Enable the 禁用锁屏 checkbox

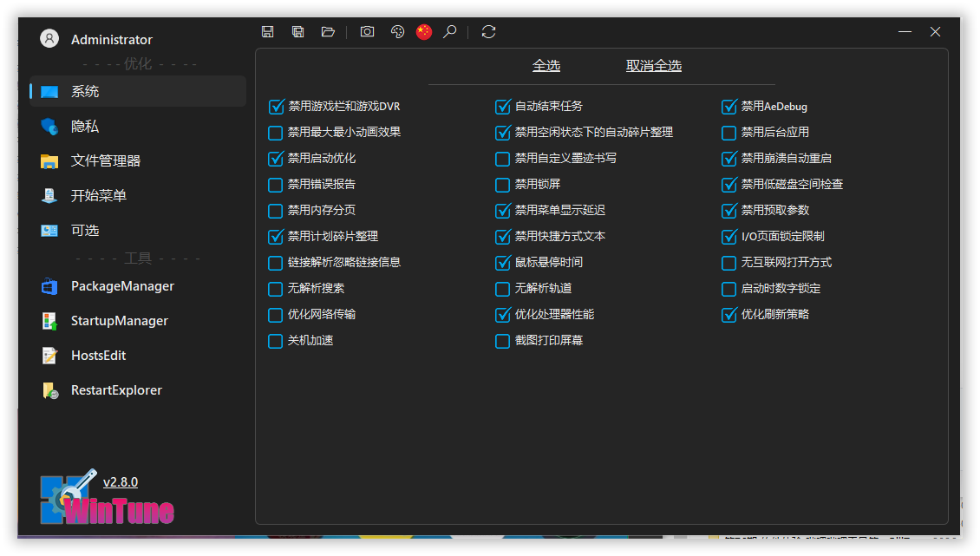click(x=503, y=185)
